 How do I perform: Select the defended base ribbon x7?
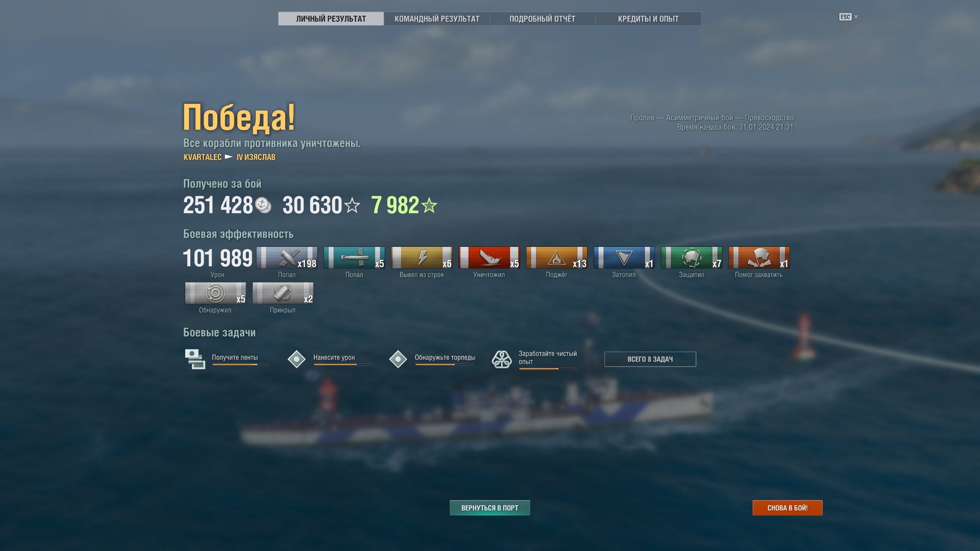(691, 258)
